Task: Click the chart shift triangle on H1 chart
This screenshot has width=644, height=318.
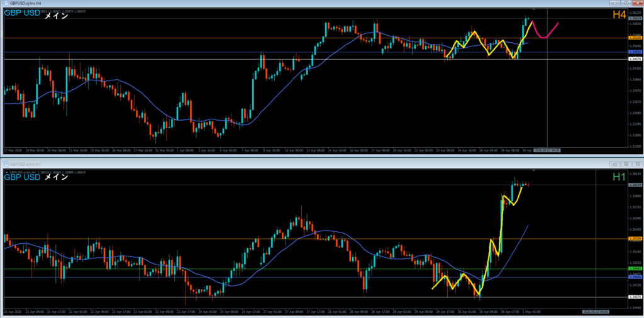Action: tap(533, 170)
